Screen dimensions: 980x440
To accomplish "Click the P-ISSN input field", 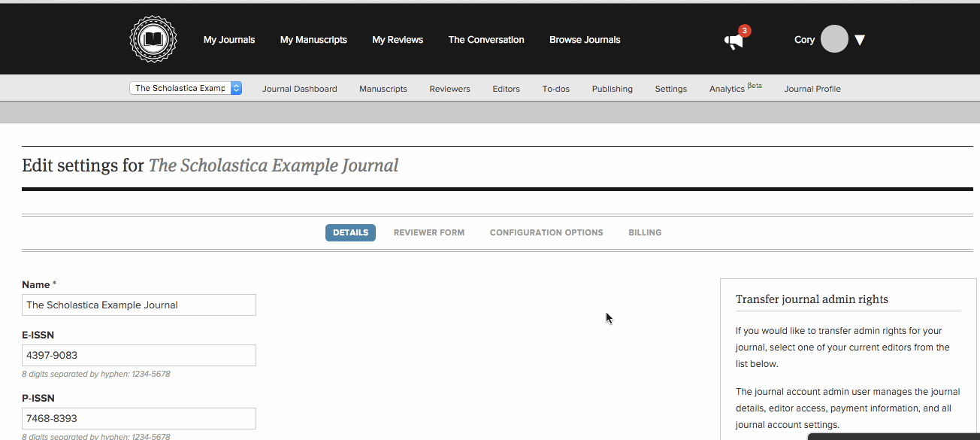I will click(x=139, y=418).
